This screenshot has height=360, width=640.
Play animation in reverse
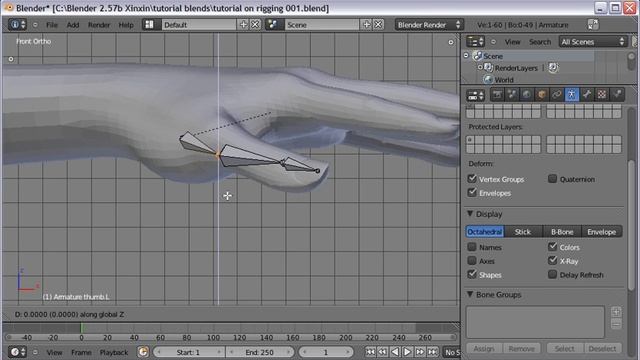[x=395, y=352]
